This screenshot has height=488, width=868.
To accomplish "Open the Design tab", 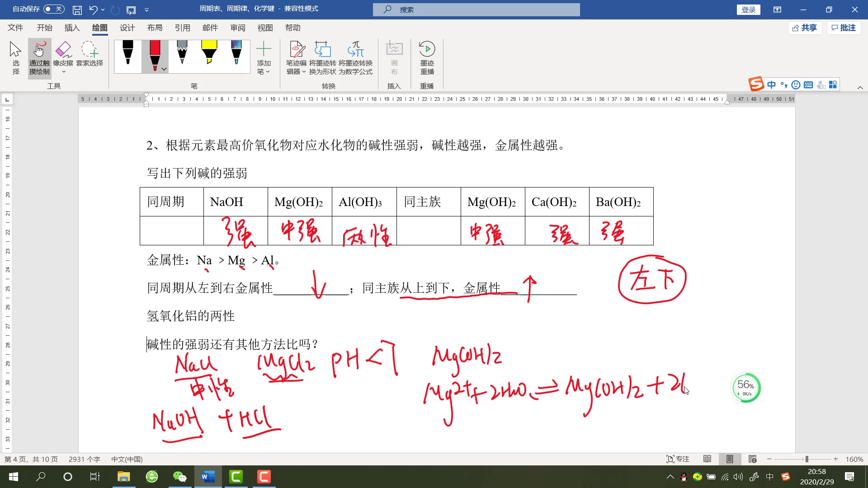I will [x=127, y=28].
